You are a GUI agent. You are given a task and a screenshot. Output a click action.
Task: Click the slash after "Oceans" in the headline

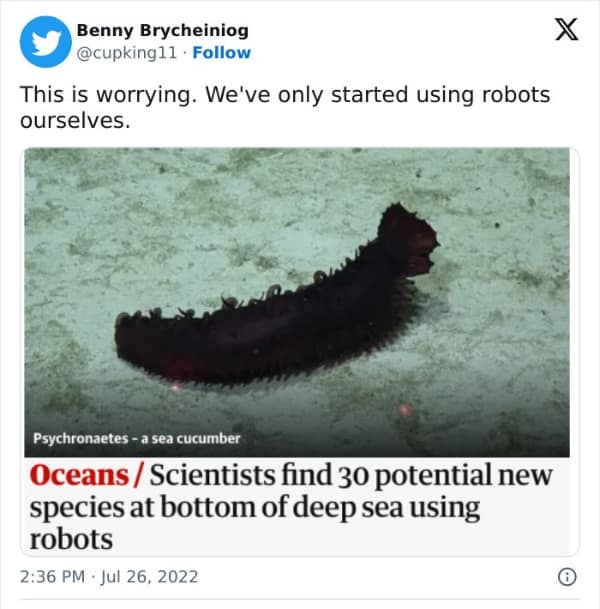[x=141, y=475]
